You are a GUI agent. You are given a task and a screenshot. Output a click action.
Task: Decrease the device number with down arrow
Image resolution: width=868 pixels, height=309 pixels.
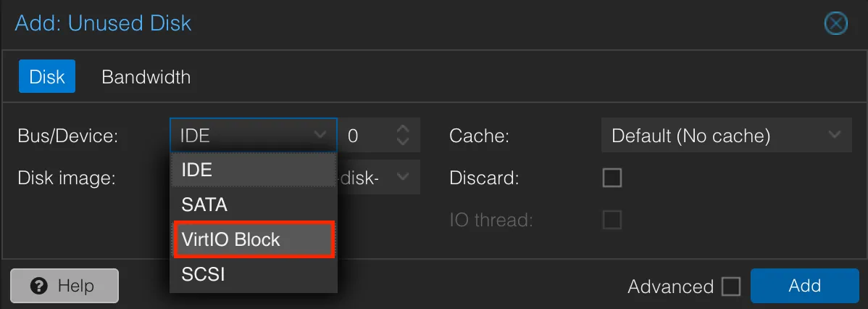pyautogui.click(x=404, y=142)
